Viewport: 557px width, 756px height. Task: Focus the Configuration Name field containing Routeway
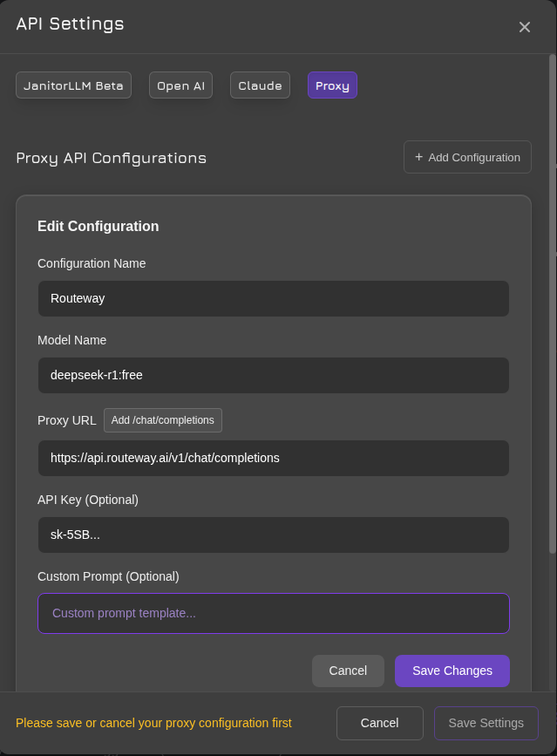pos(273,298)
